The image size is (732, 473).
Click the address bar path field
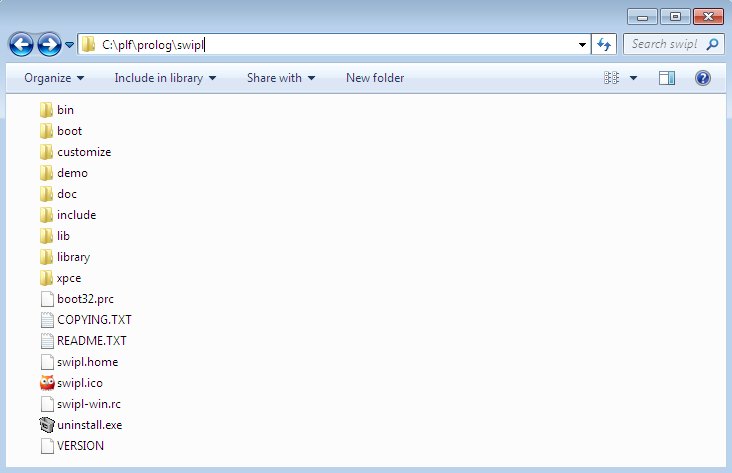pos(334,45)
